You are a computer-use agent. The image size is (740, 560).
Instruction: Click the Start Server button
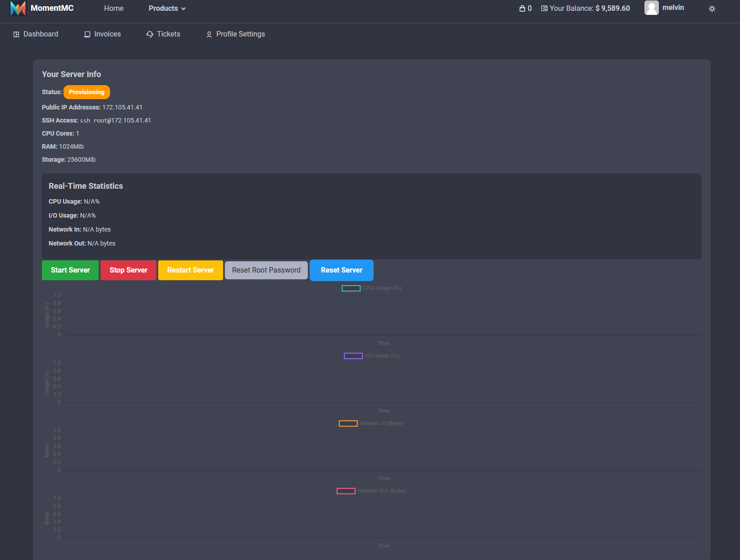tap(70, 270)
